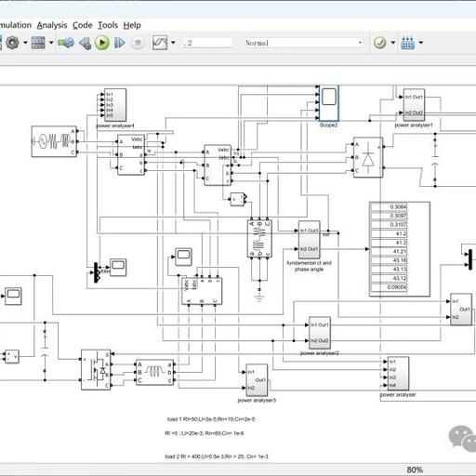The height and width of the screenshot is (476, 476).
Task: Select the power analyser4 block
Action: 115,105
